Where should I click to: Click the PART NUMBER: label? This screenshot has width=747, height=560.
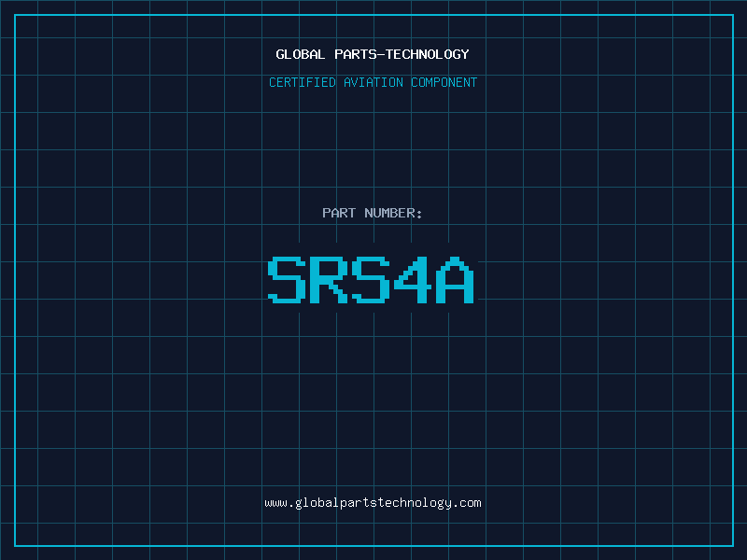pyautogui.click(x=373, y=213)
